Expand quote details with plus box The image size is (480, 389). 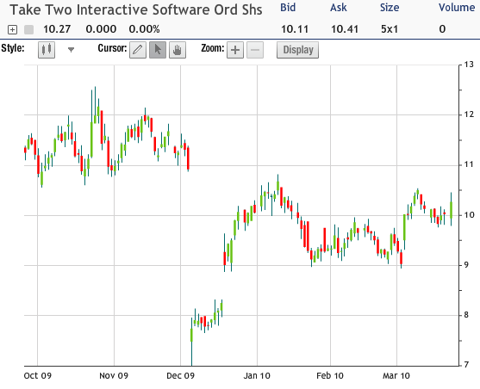(12, 30)
